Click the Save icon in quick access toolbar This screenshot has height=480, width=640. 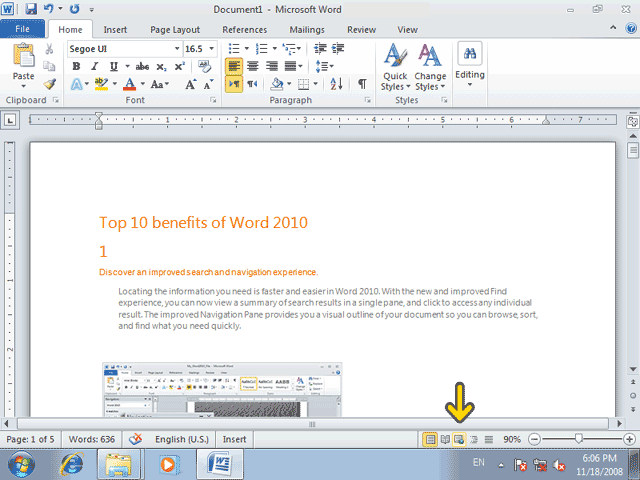tap(31, 9)
